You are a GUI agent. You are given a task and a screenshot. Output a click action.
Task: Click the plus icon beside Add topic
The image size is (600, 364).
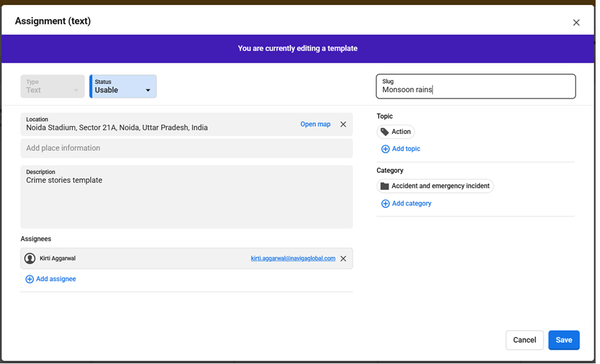point(386,149)
